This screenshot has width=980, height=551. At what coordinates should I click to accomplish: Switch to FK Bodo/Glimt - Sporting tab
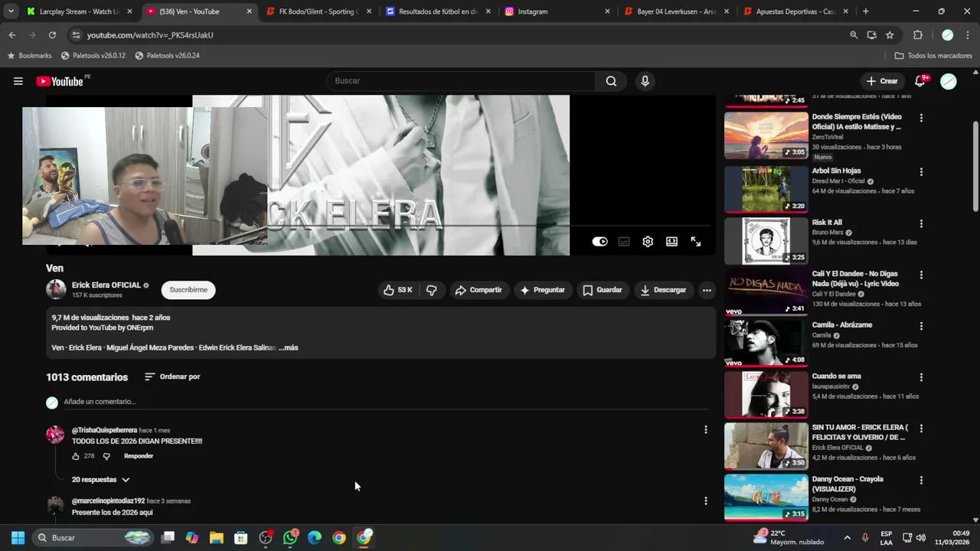319,11
